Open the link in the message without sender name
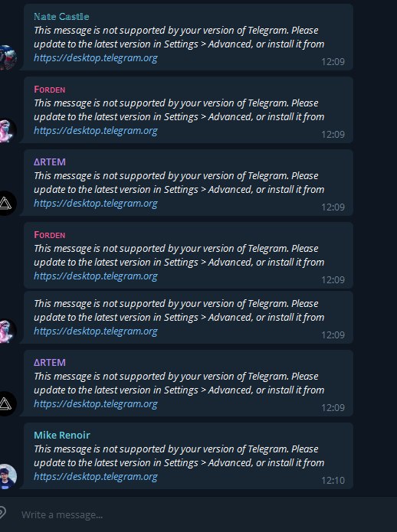This screenshot has height=532, width=397. pyautogui.click(x=96, y=331)
